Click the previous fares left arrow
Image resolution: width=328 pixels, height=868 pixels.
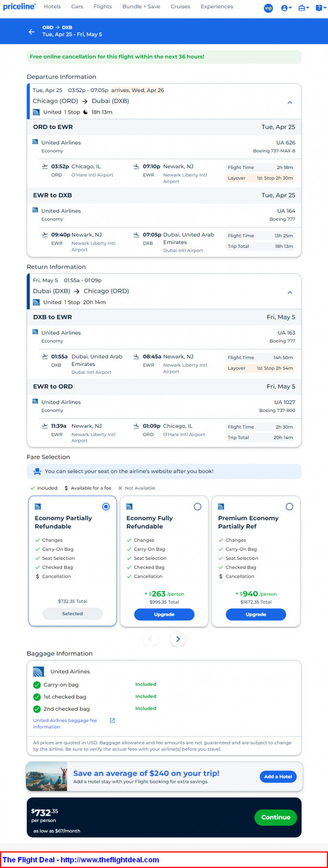[150, 639]
